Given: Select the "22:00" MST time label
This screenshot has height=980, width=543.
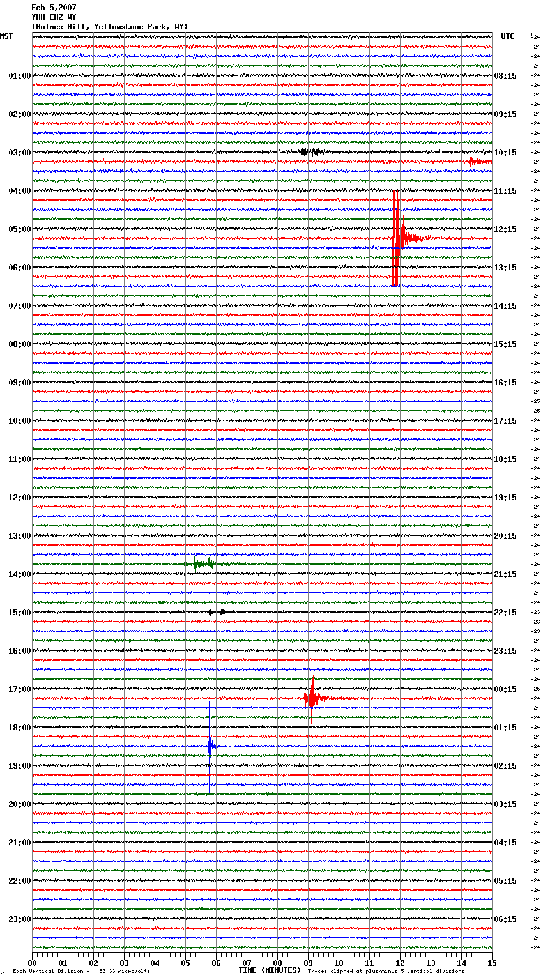Looking at the screenshot, I should [20, 881].
